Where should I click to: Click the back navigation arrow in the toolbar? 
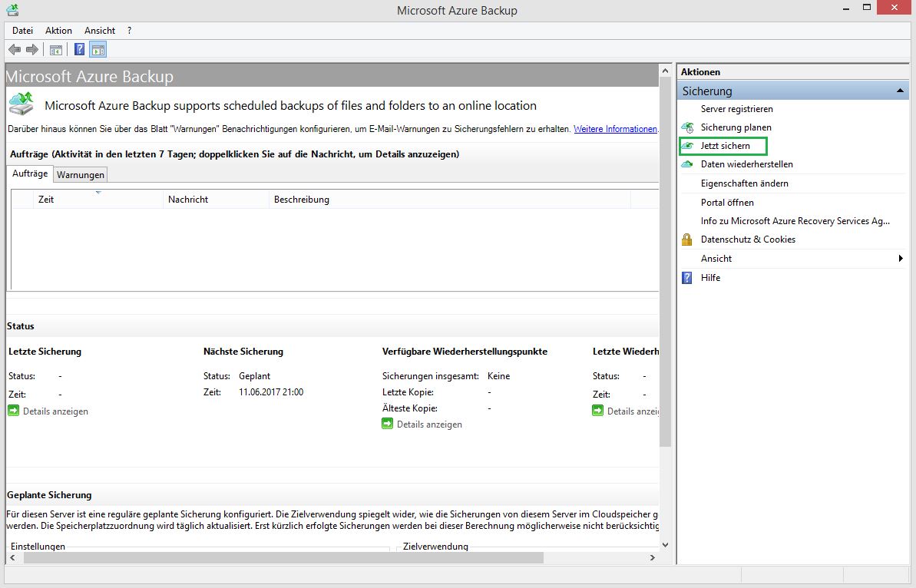[x=14, y=49]
